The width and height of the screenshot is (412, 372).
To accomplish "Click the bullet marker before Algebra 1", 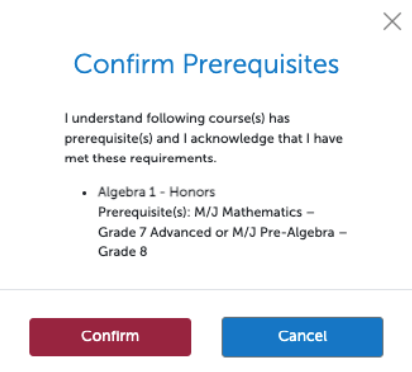I will (84, 193).
